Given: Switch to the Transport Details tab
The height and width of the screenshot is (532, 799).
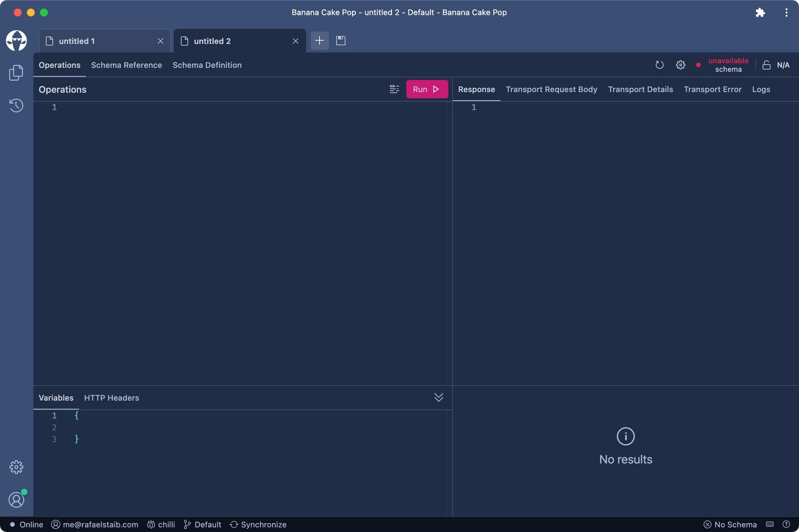Looking at the screenshot, I should [x=640, y=89].
